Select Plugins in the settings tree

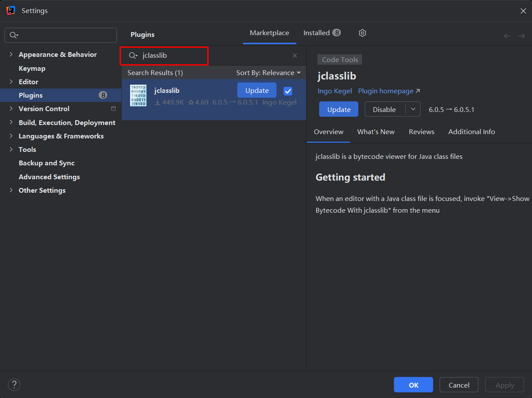(x=61, y=95)
